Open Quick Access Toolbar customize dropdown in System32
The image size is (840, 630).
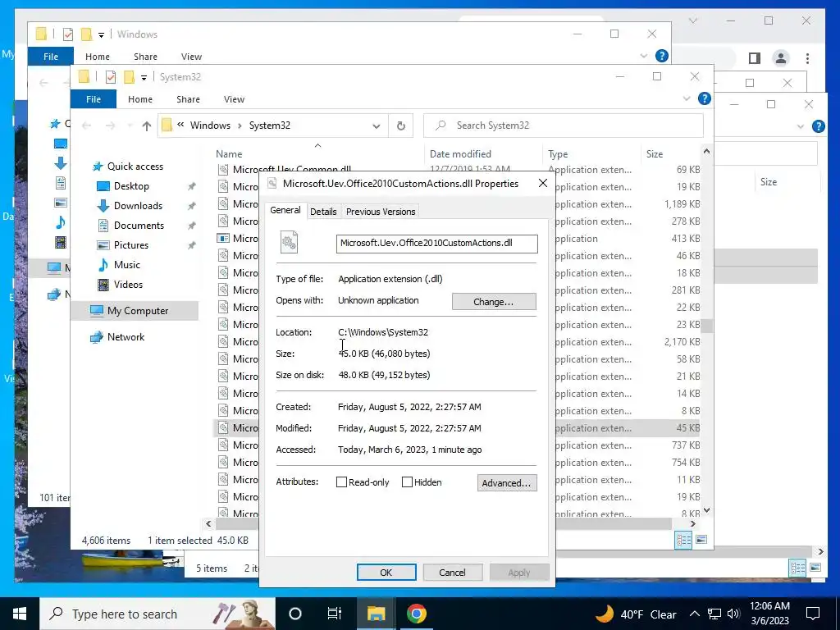point(144,78)
